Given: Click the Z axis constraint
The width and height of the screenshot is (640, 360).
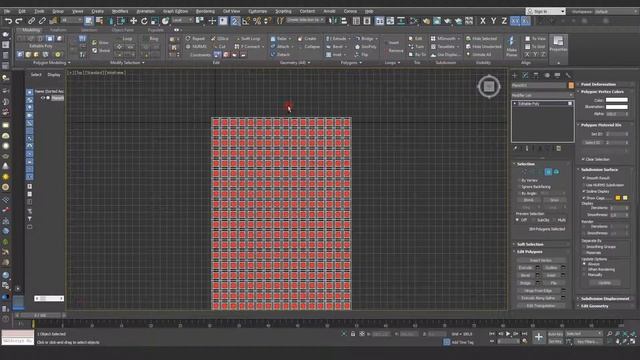Looking at the screenshot, I should pyautogui.click(x=504, y=21).
